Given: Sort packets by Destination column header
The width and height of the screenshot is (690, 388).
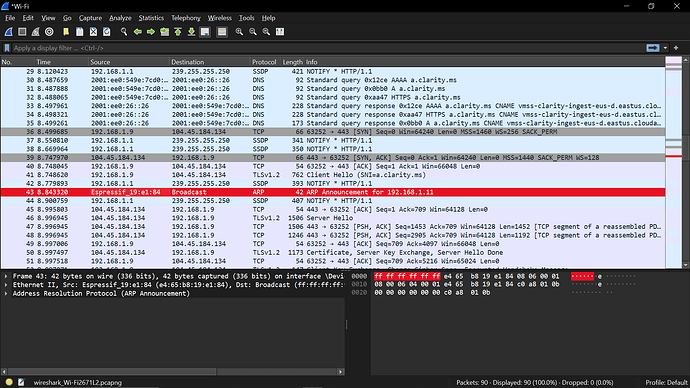Looking at the screenshot, I should 210,62.
